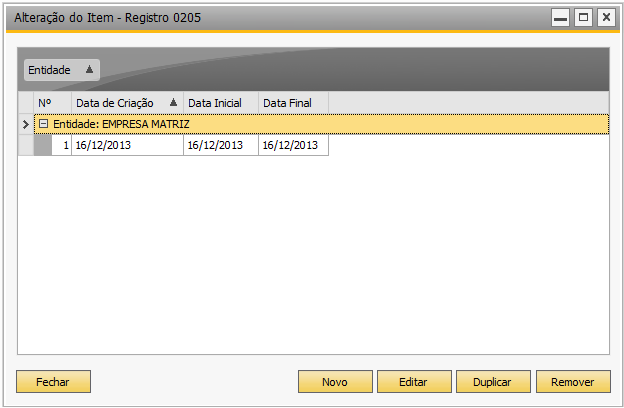Click the Nº column header

click(53, 103)
